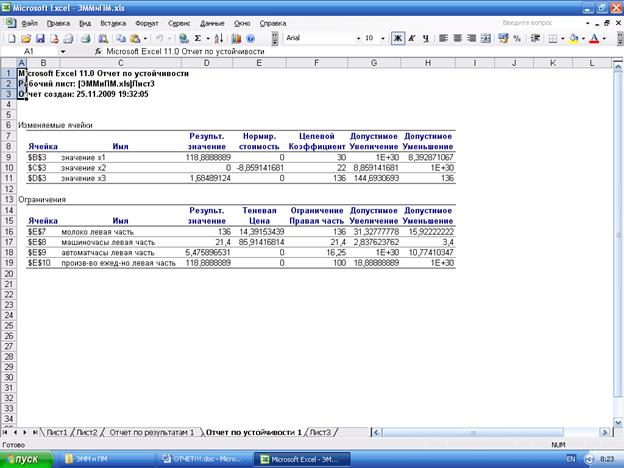Toggle bold formatting (Ж button)
624x468 pixels.
pyautogui.click(x=397, y=38)
